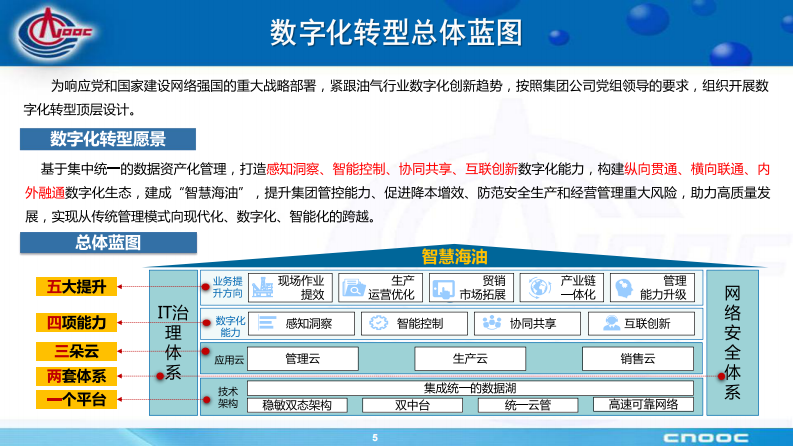Click the 管理云 box

303,359
